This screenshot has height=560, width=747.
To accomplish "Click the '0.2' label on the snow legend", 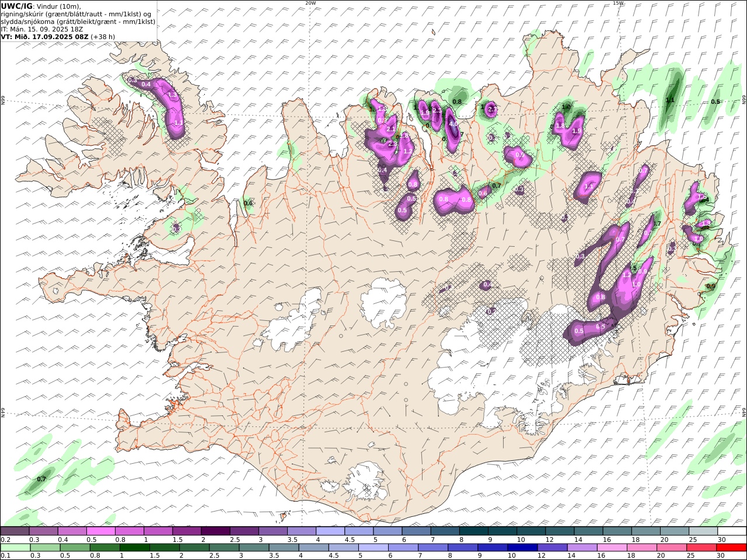I will click(5, 540).
